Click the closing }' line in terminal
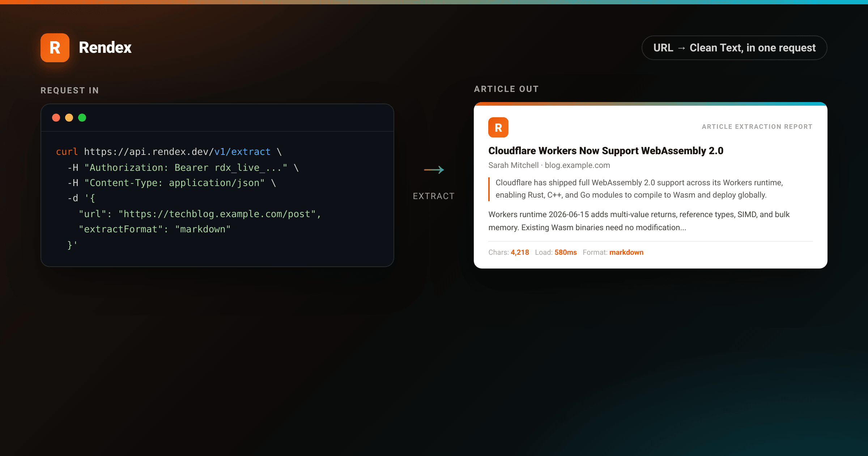The image size is (868, 456). [72, 245]
